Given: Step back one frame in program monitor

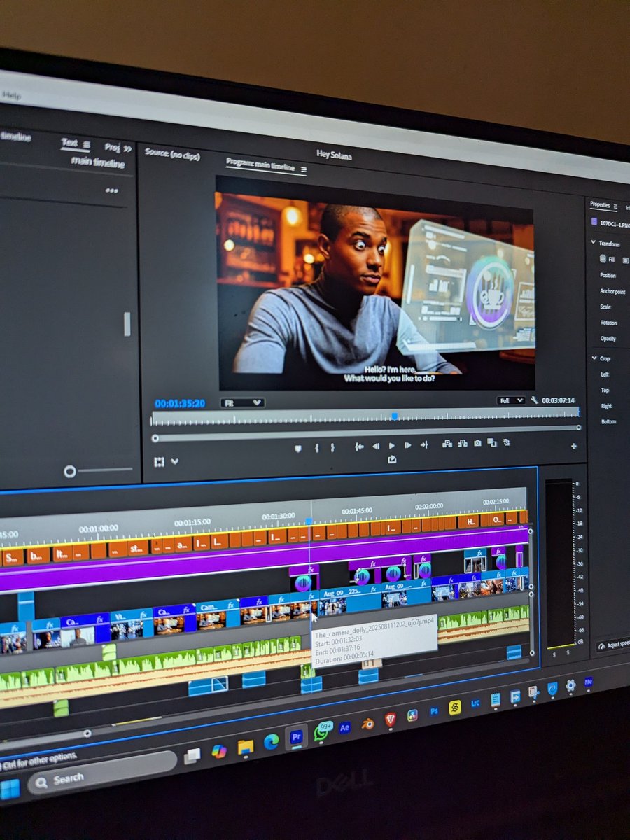Looking at the screenshot, I should coord(376,445).
